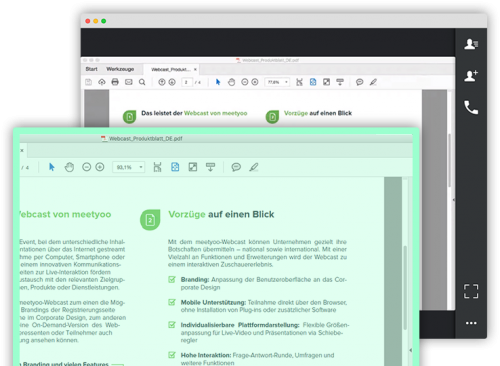Screen dimensions: 500x366
Task: Click fit width icon in back window toolbar
Action: coord(299,82)
